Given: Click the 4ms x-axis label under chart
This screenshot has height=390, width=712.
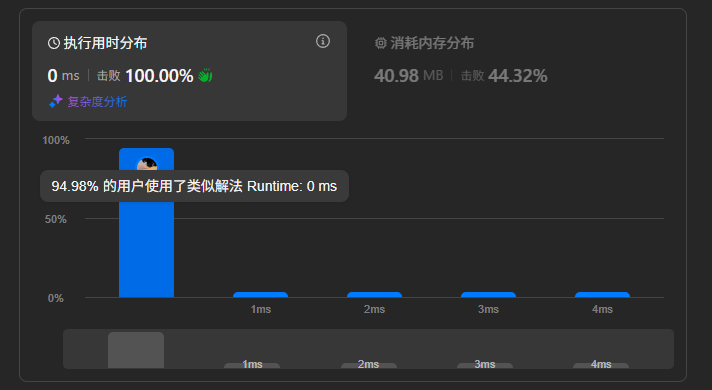Looking at the screenshot, I should 602,309.
